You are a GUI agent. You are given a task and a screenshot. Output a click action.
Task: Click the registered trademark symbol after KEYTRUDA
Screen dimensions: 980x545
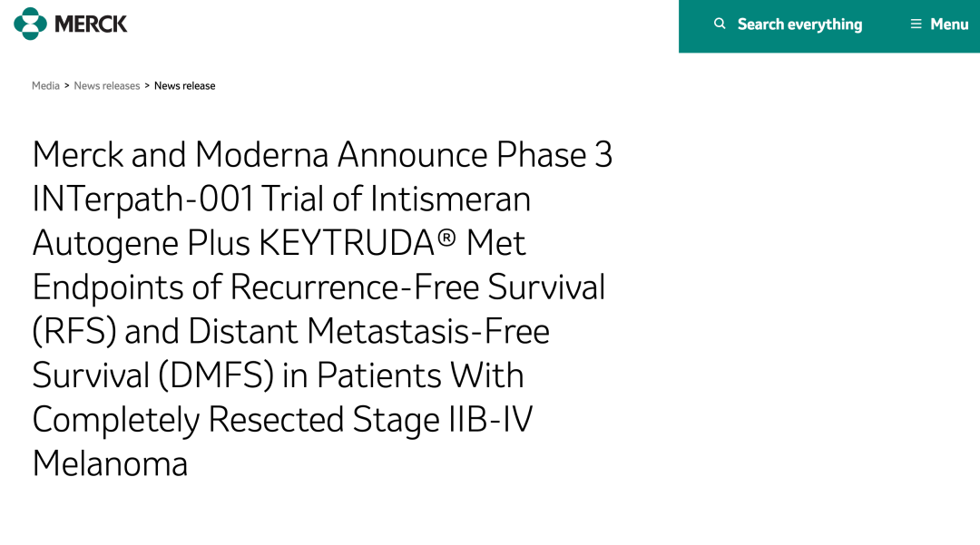click(x=446, y=237)
